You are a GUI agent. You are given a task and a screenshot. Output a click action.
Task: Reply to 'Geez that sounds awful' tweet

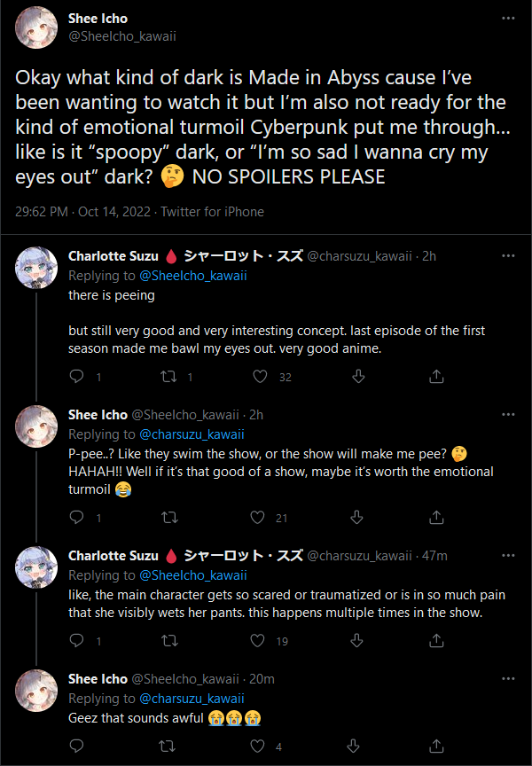(x=77, y=746)
